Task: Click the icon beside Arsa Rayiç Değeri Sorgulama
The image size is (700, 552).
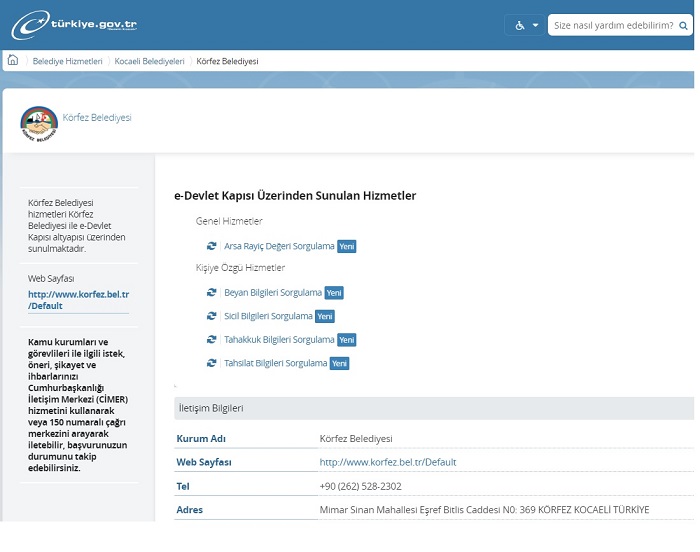Action: pyautogui.click(x=212, y=246)
